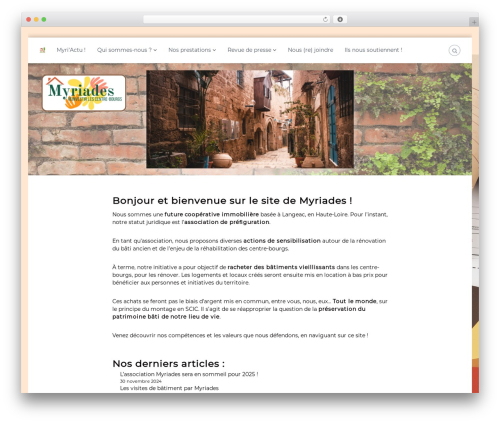Viewport: 500px width, 423px height.
Task: Click the Nos derniers articles heading
Action: 169,364
